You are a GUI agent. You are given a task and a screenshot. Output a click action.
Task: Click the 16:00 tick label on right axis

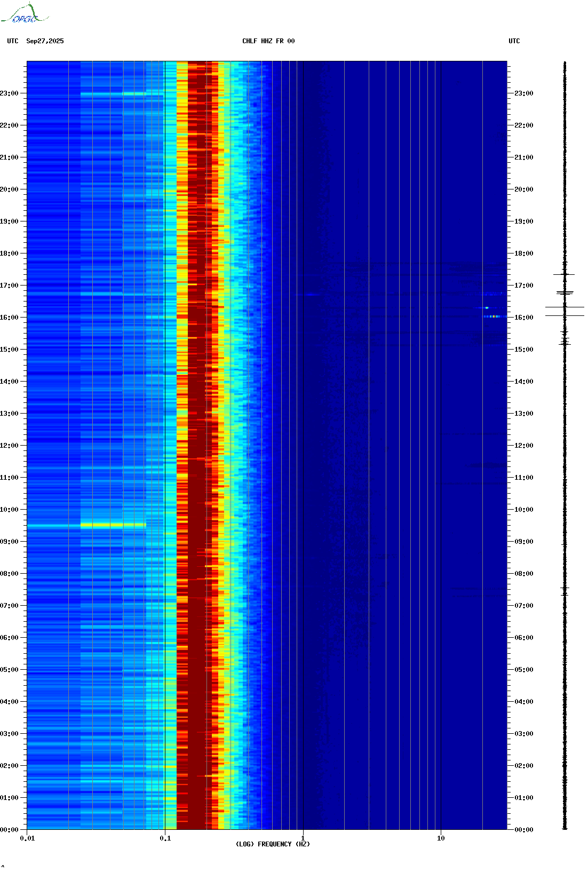(523, 318)
